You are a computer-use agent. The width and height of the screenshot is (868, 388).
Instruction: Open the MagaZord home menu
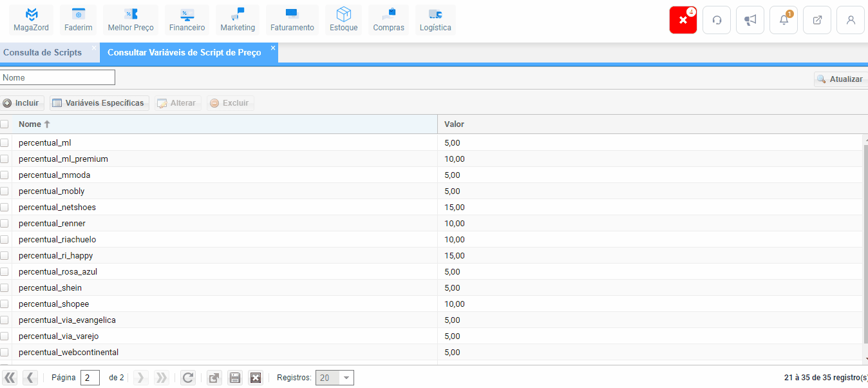(x=31, y=19)
